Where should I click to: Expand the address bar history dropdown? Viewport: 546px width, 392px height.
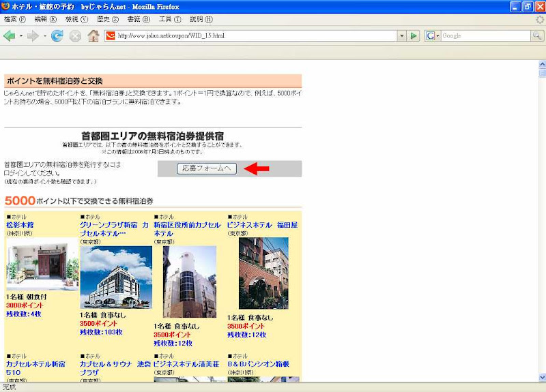click(401, 35)
